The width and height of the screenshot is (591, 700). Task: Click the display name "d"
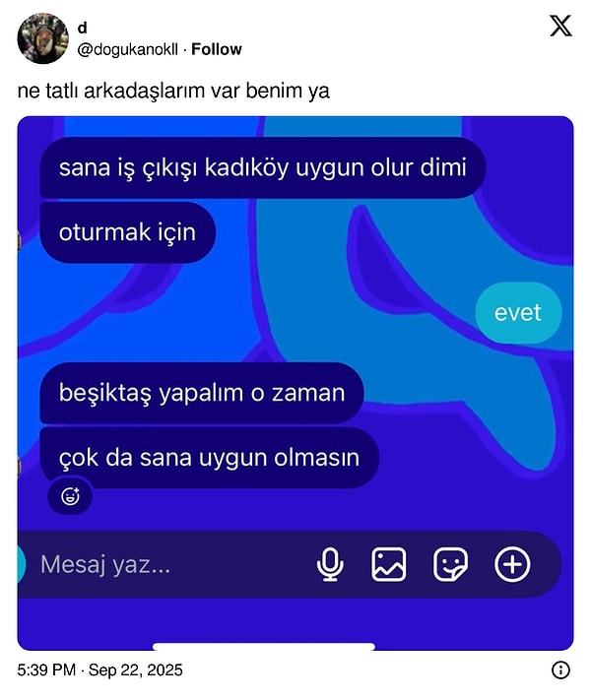click(x=82, y=29)
